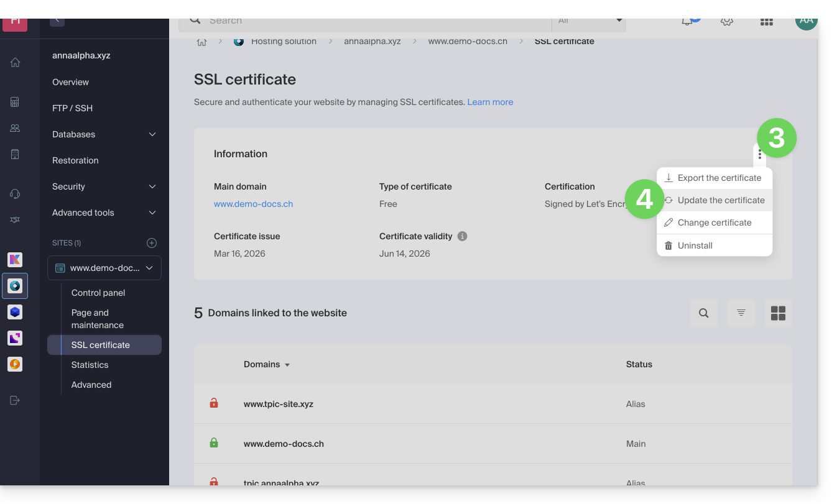The width and height of the screenshot is (837, 504).
Task: Select Update the certificate
Action: coord(721,200)
